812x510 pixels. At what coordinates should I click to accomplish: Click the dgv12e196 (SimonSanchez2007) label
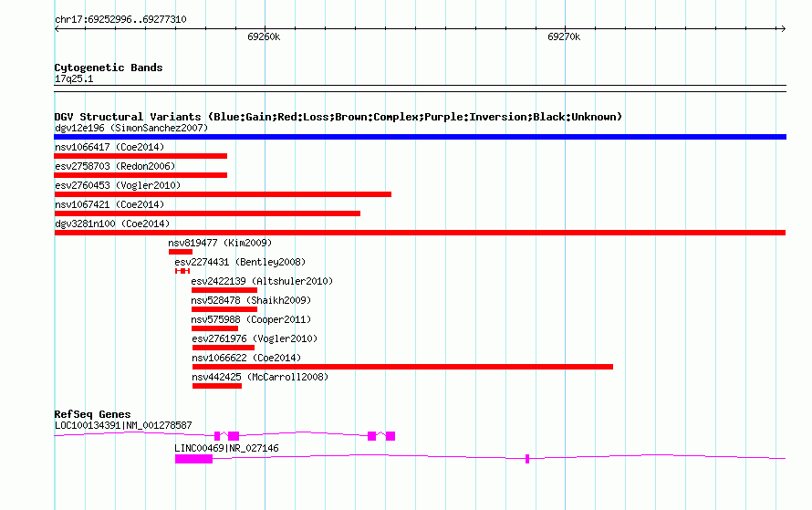[131, 128]
